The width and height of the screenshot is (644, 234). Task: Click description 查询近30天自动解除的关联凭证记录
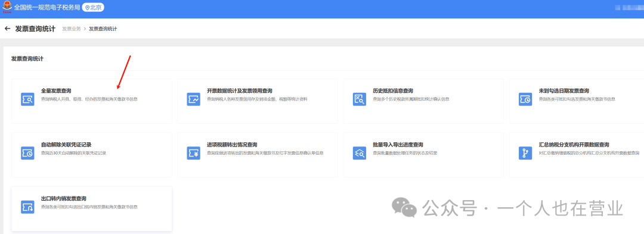(73, 153)
